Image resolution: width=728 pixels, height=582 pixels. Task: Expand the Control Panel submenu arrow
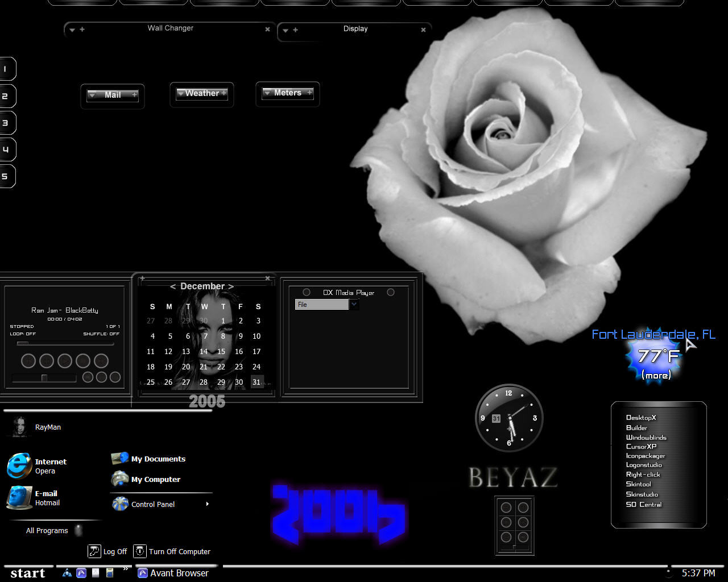[207, 504]
